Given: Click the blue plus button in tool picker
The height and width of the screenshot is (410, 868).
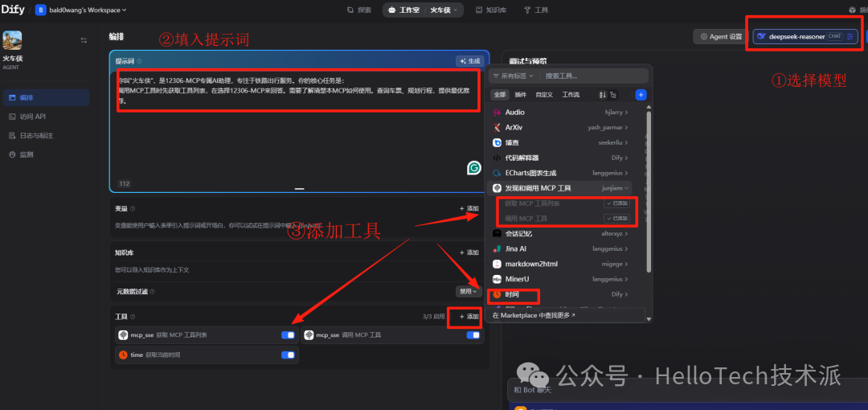Looking at the screenshot, I should point(641,95).
